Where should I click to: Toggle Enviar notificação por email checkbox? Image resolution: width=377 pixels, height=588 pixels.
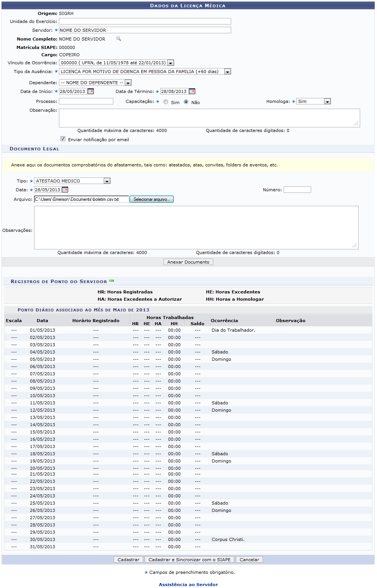click(x=63, y=139)
